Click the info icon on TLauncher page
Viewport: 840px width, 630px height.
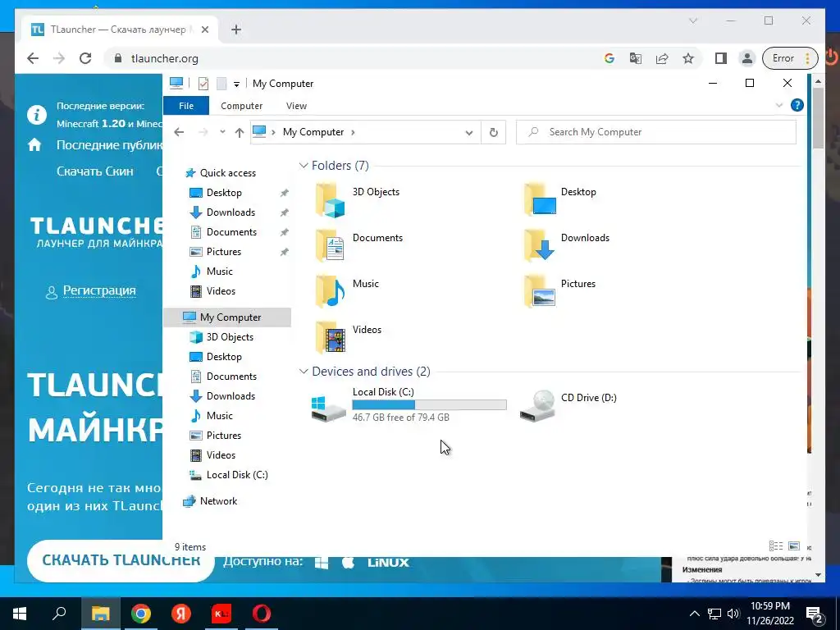(37, 115)
